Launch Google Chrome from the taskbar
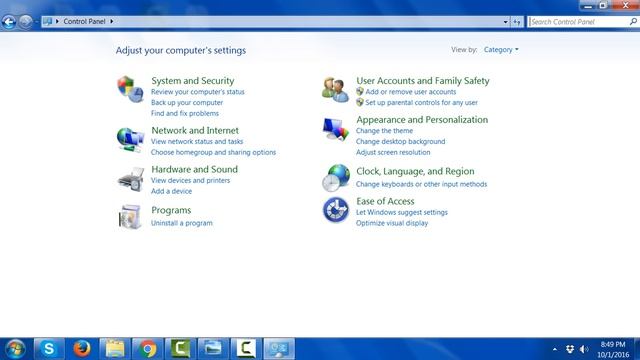 point(148,349)
